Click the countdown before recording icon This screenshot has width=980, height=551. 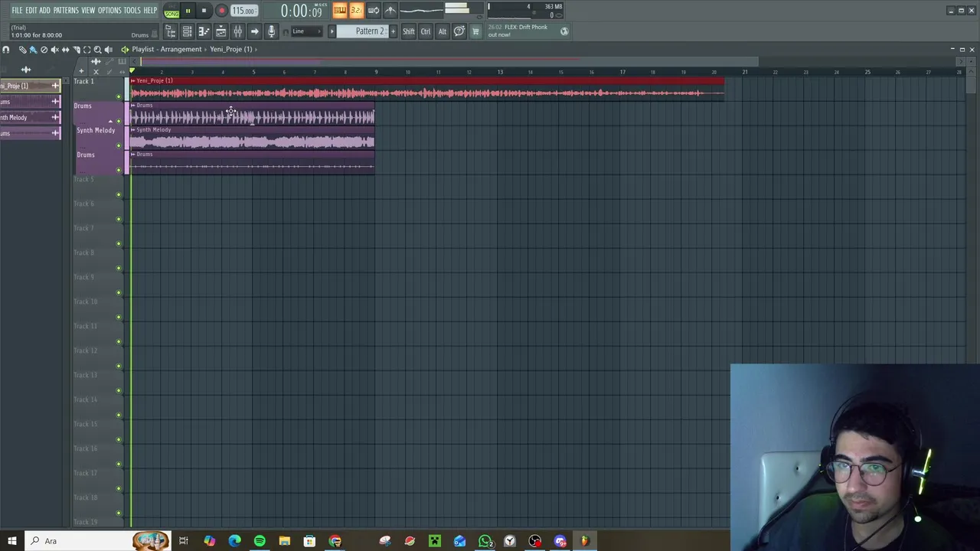tap(356, 10)
